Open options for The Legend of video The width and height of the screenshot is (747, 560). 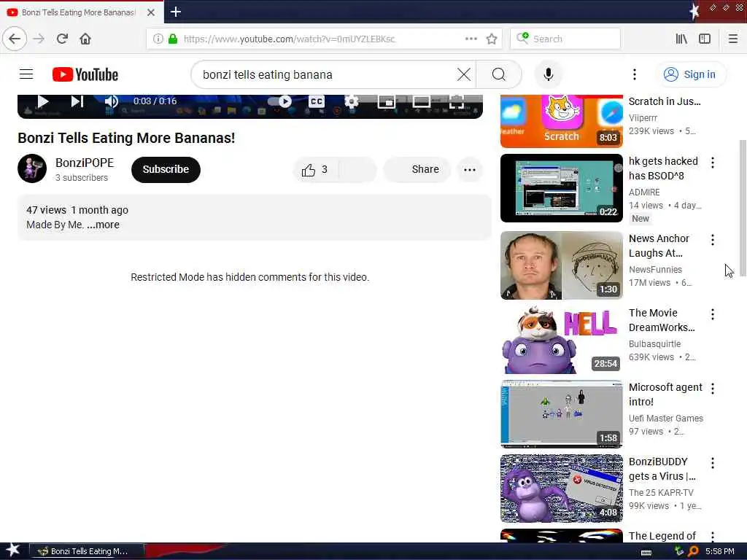712,536
